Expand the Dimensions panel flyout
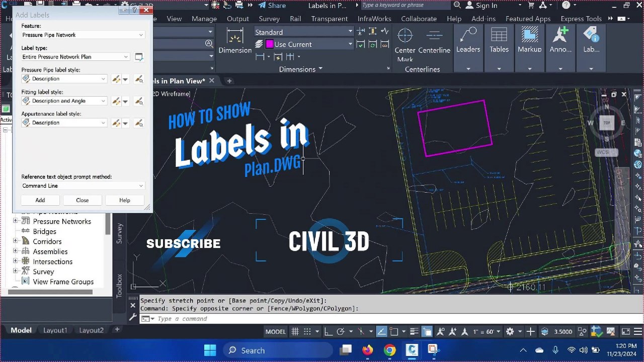Image resolution: width=644 pixels, height=362 pixels. pos(301,69)
